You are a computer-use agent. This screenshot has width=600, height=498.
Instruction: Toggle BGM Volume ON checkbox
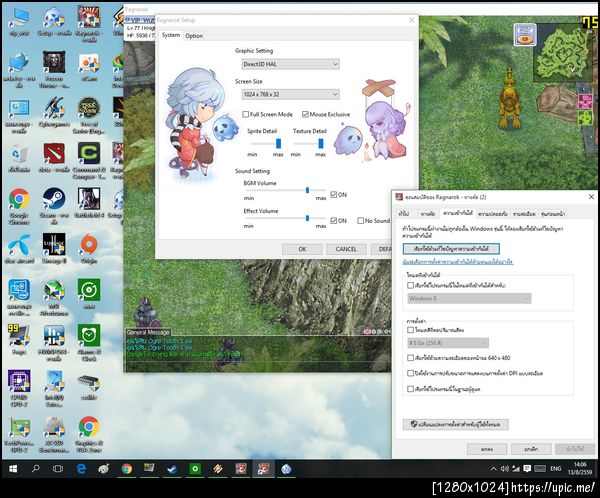click(x=333, y=194)
